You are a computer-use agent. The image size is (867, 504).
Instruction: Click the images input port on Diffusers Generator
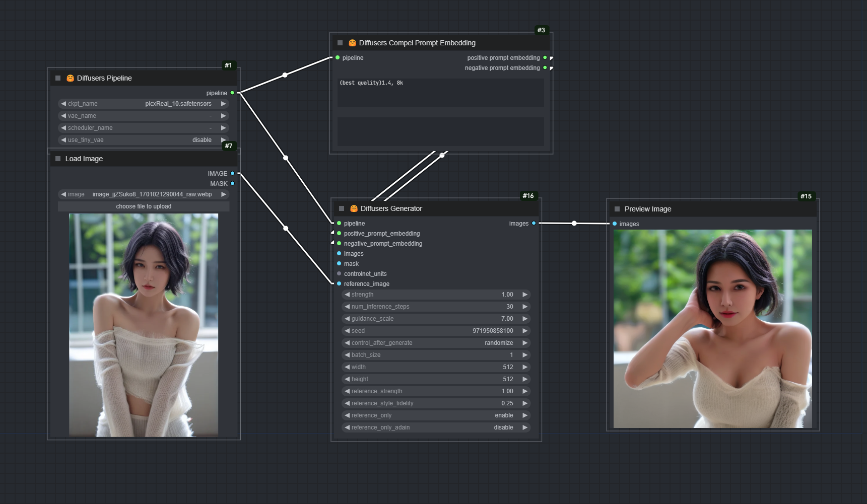pyautogui.click(x=339, y=253)
